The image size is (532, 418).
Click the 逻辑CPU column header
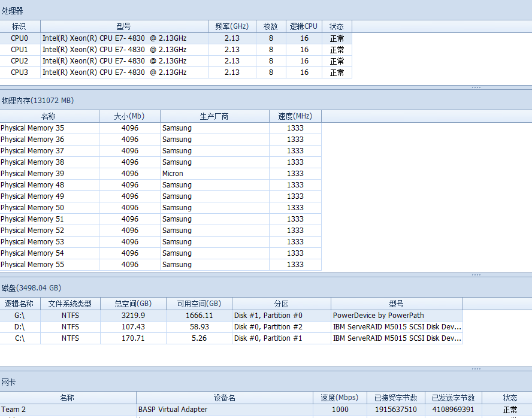[x=304, y=26]
